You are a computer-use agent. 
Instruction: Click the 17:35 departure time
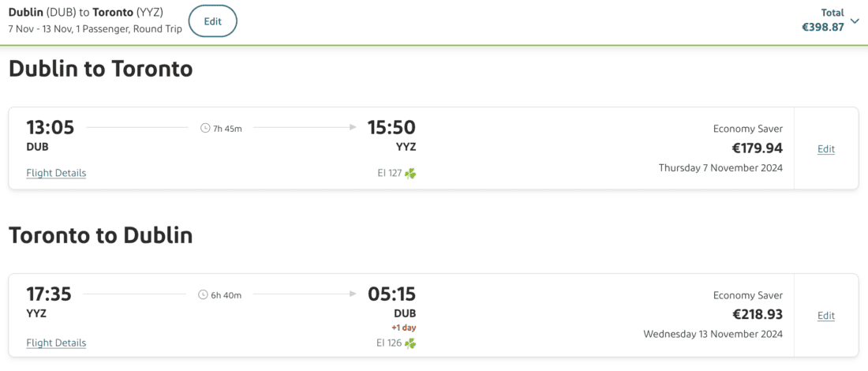(49, 294)
